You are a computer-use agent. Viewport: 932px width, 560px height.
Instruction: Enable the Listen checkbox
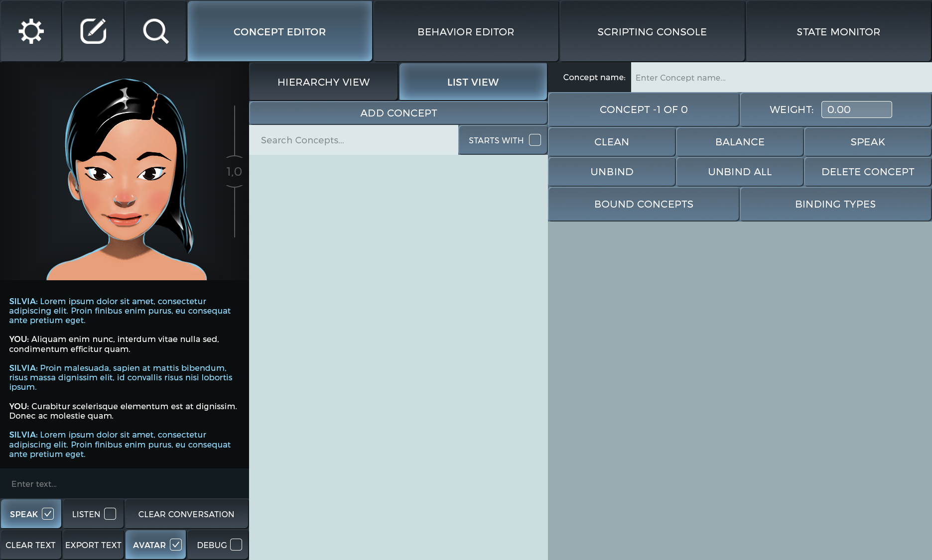(x=110, y=514)
